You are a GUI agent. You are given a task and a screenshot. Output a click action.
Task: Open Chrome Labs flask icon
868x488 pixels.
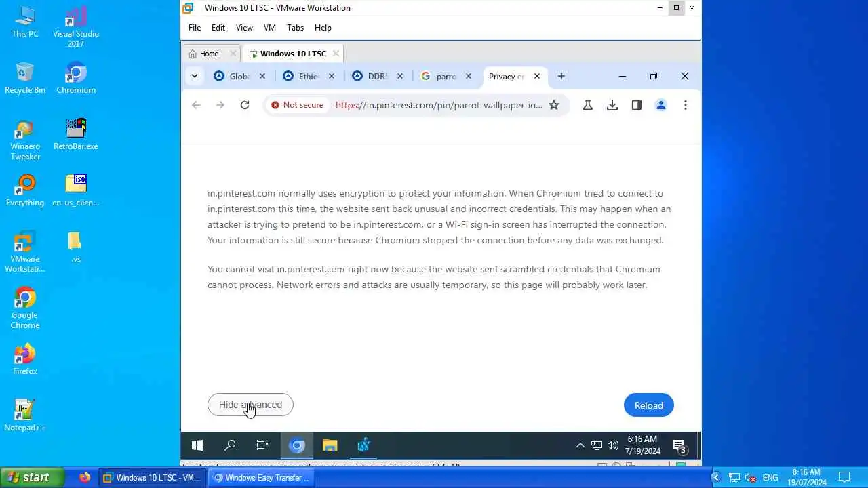588,105
